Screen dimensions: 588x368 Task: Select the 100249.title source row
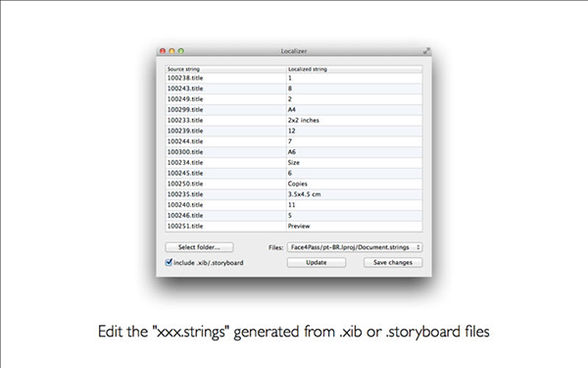coord(225,99)
